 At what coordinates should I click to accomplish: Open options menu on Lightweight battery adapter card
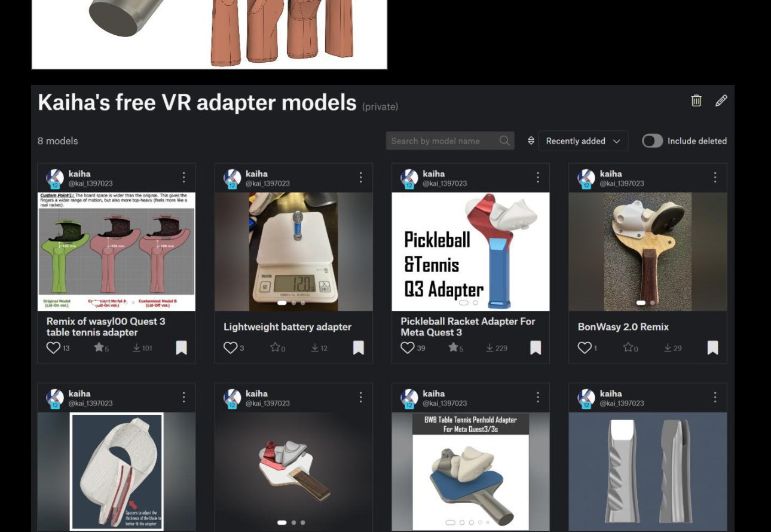pyautogui.click(x=360, y=178)
